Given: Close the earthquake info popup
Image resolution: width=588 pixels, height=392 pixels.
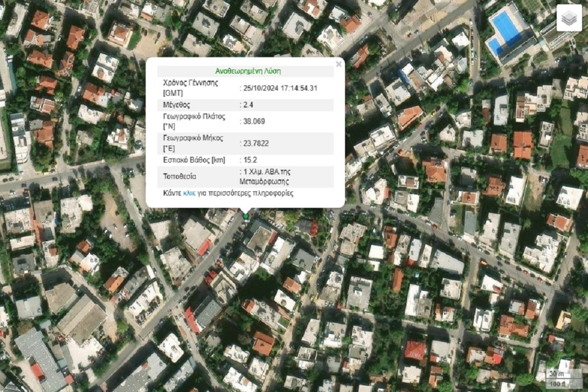Looking at the screenshot, I should coord(338,64).
